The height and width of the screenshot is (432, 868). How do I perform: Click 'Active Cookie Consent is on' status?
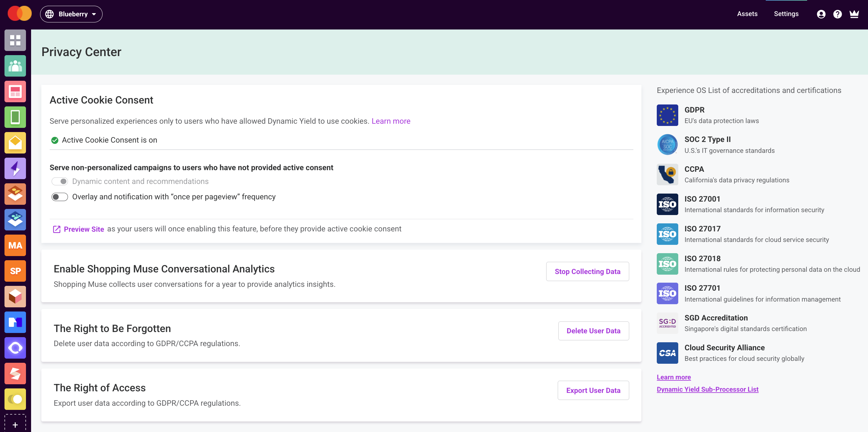[x=104, y=140]
